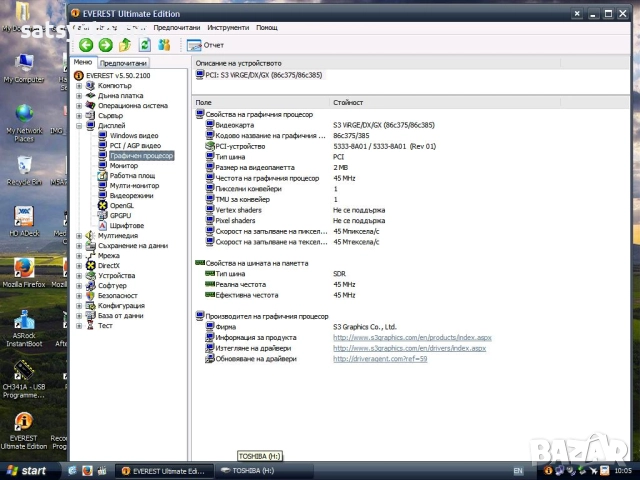Expand the Съхранение на данни node

(x=79, y=246)
